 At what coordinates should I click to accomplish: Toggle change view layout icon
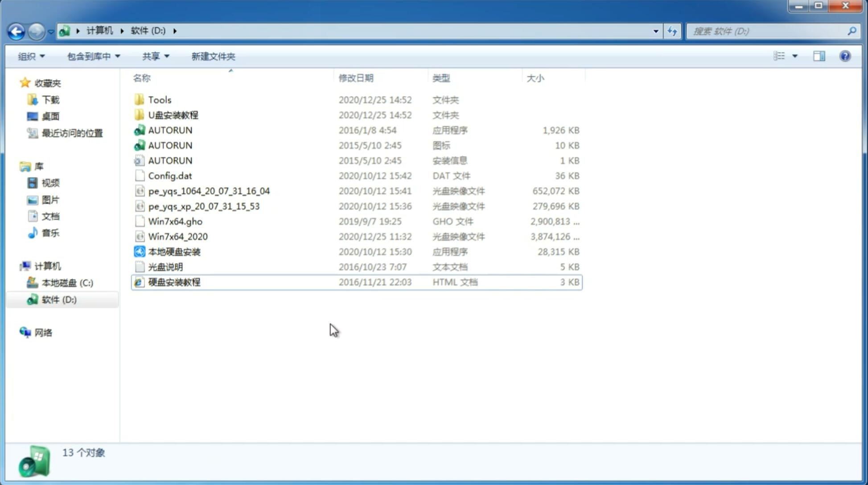click(785, 55)
